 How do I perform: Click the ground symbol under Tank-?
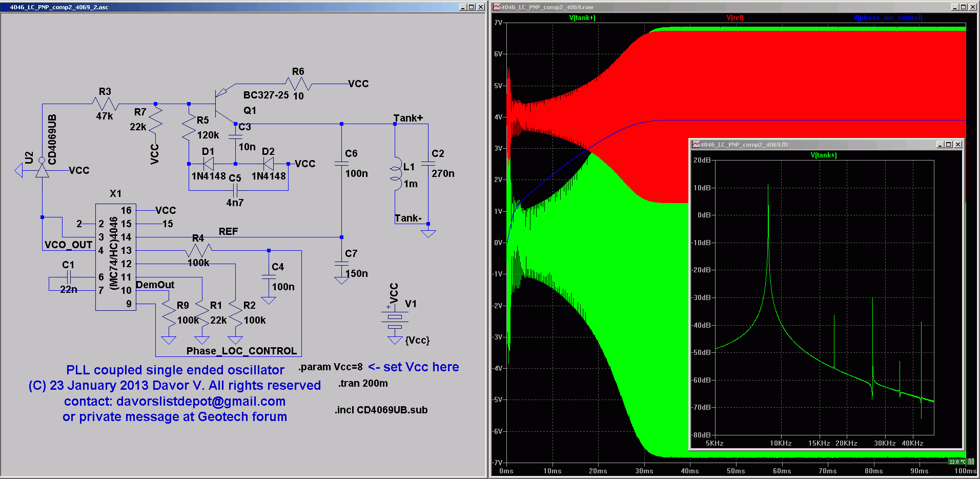pyautogui.click(x=428, y=233)
